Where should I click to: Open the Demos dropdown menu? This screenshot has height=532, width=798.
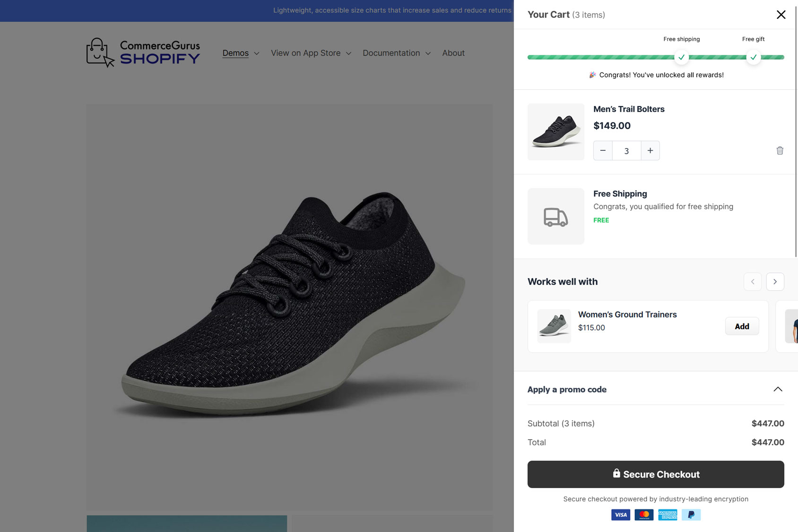point(241,53)
